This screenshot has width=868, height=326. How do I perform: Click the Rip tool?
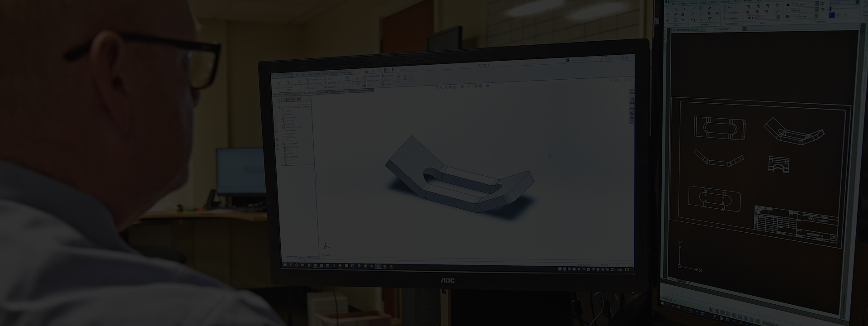(405, 77)
